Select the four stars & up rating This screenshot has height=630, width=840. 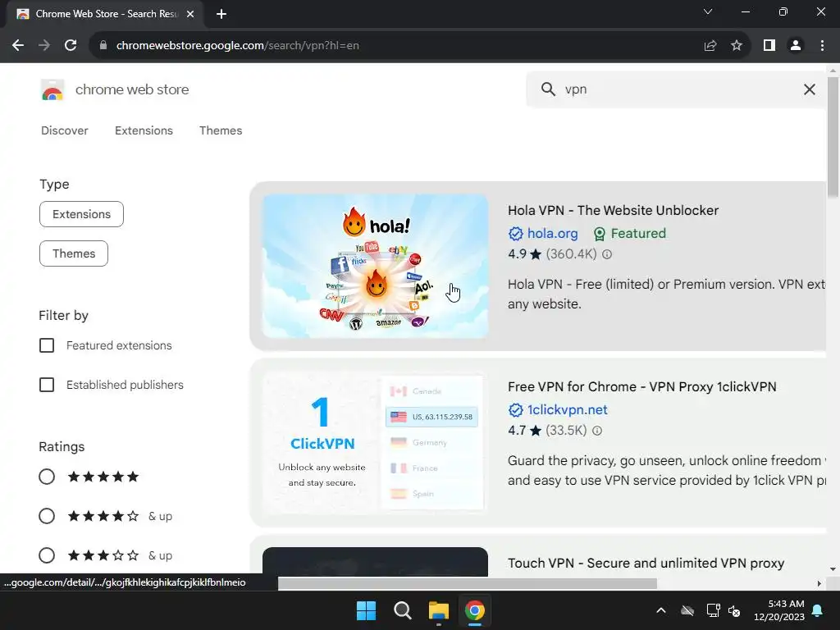[x=47, y=516]
